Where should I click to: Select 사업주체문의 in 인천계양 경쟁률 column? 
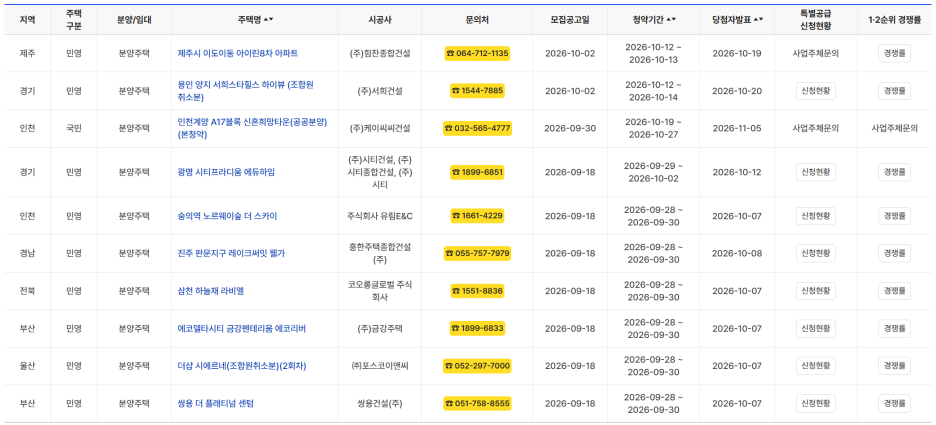894,128
